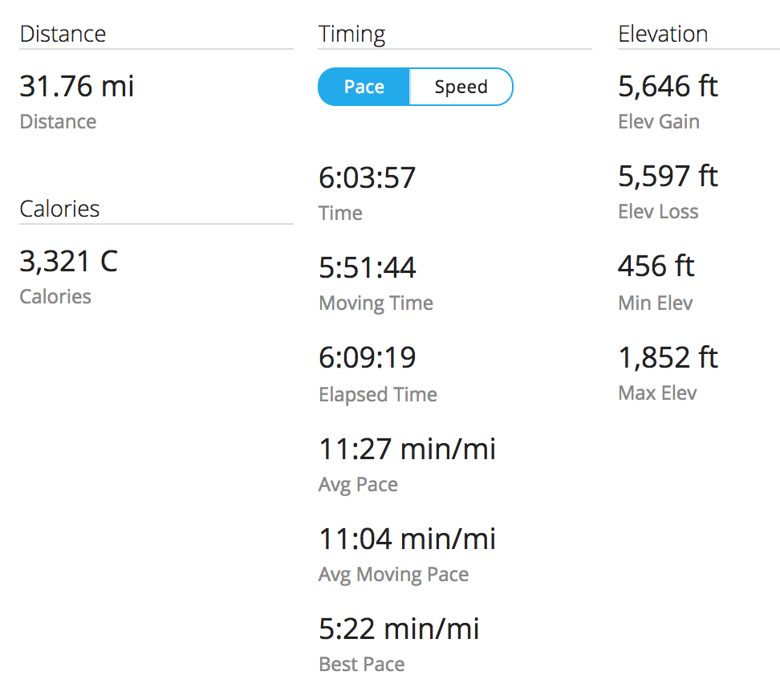Image resolution: width=780 pixels, height=700 pixels.
Task: Click the 5:51:44 moving time value
Action: click(368, 267)
